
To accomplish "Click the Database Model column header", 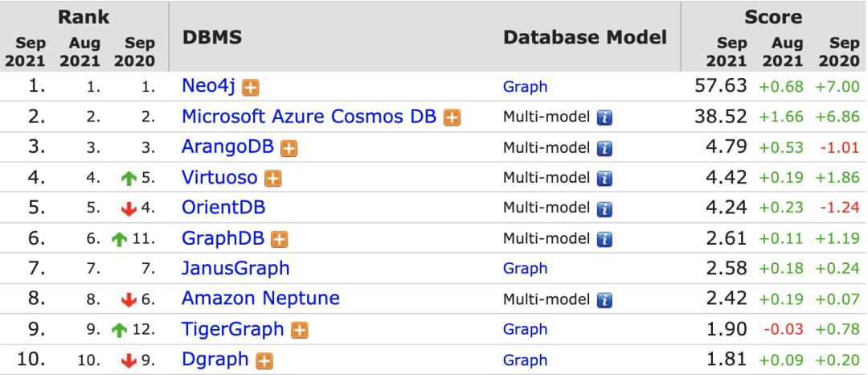I will (585, 38).
